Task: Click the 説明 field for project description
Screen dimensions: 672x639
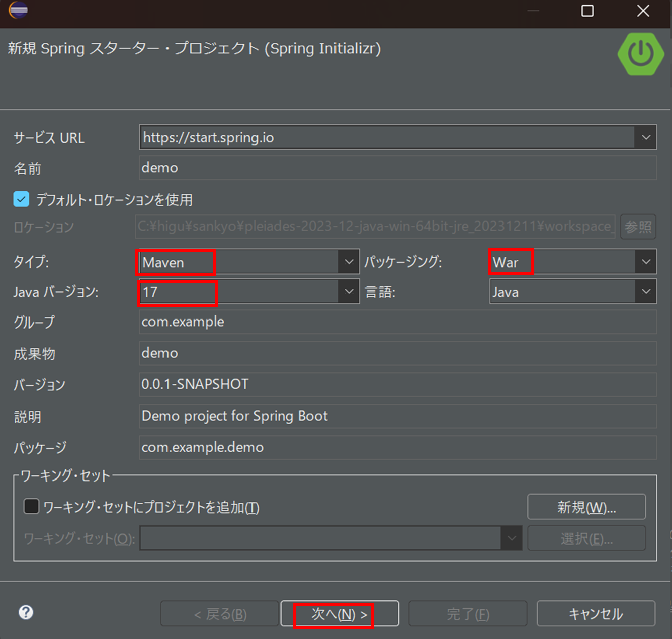Action: (397, 416)
